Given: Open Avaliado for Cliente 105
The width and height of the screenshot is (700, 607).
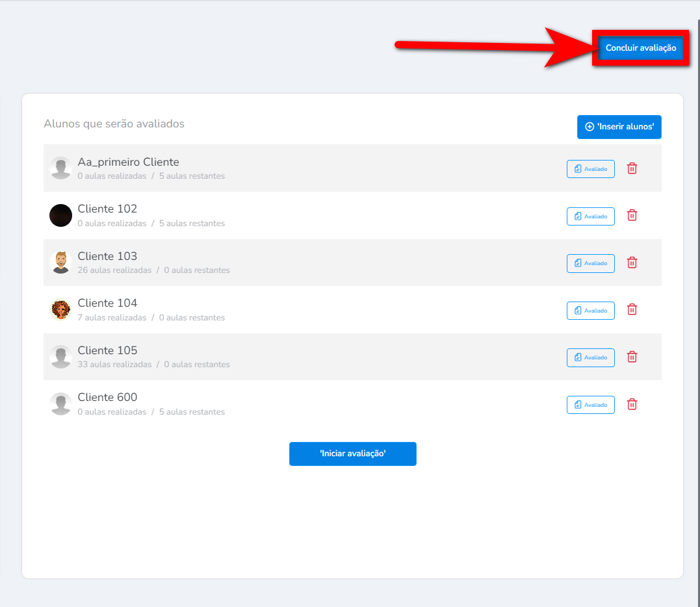Looking at the screenshot, I should point(590,357).
